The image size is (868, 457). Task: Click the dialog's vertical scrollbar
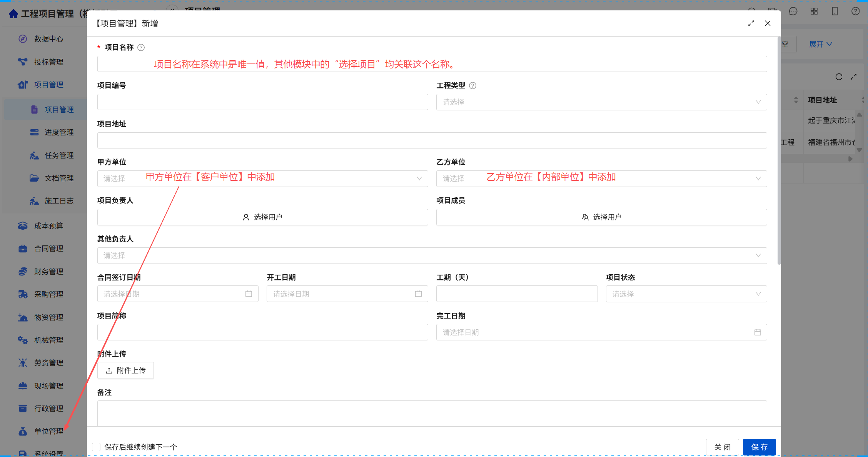[779, 151]
